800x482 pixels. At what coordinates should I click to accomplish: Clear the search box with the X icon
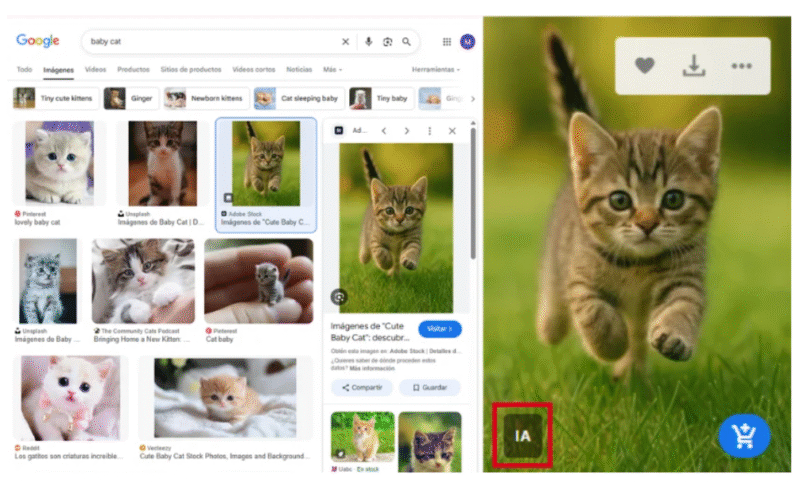click(345, 42)
